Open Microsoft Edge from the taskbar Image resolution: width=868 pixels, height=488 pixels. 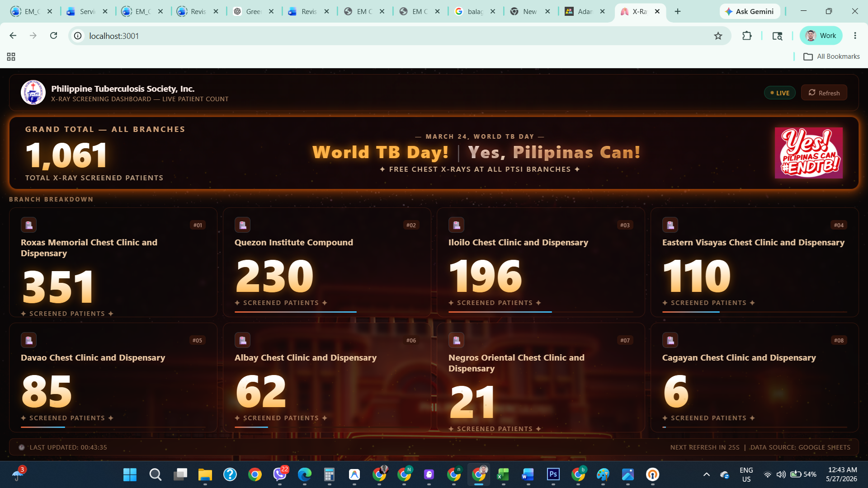[x=305, y=474]
